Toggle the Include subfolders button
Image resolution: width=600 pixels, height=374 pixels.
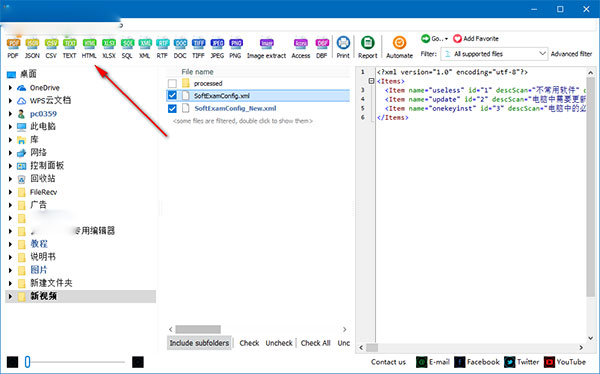point(199,343)
